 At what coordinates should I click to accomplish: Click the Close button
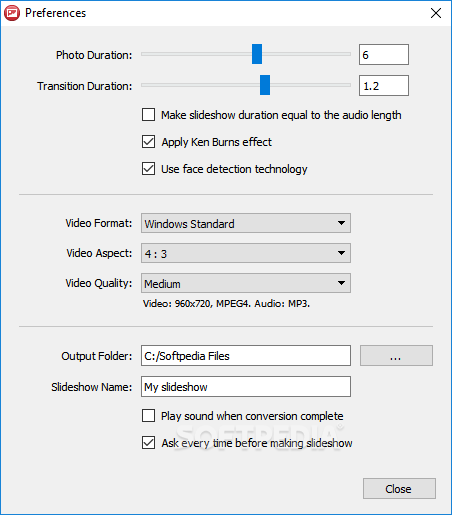(x=399, y=489)
